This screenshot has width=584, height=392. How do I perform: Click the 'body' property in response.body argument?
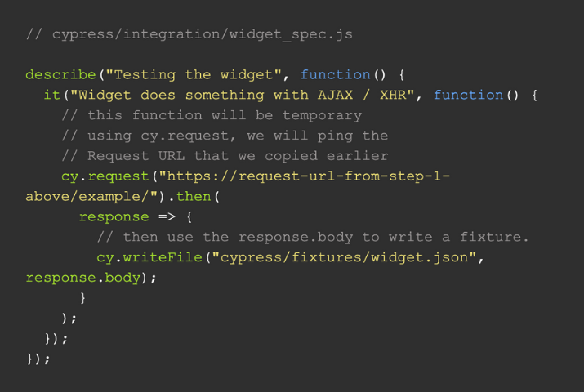point(123,278)
